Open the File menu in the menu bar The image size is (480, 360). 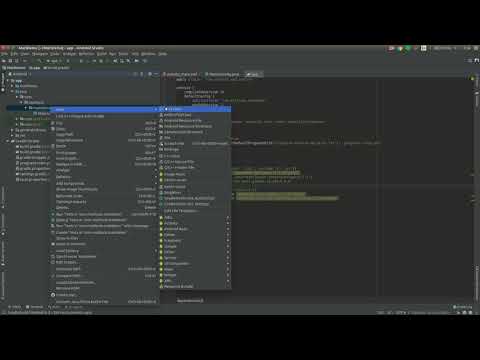[x=4, y=54]
